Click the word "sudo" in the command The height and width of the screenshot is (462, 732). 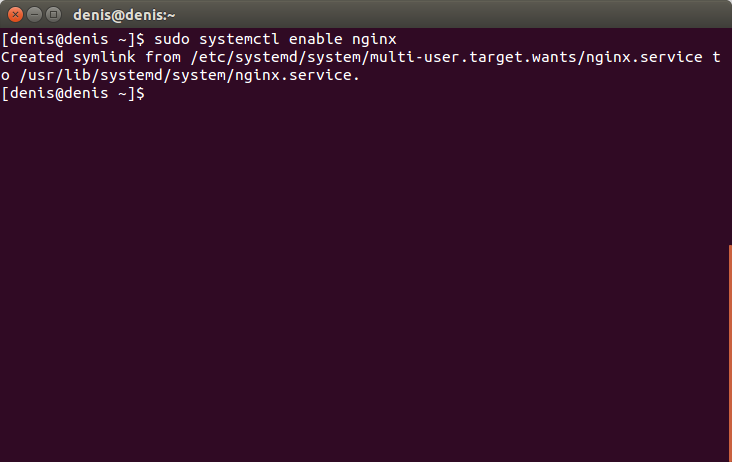click(x=172, y=39)
